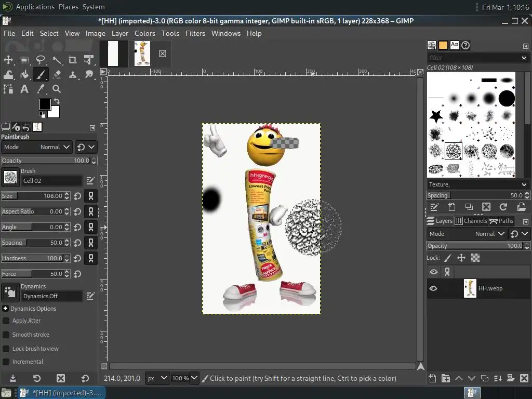Viewport: 532px width, 399px height.
Task: Toggle lock position and size
Action: pos(461,258)
